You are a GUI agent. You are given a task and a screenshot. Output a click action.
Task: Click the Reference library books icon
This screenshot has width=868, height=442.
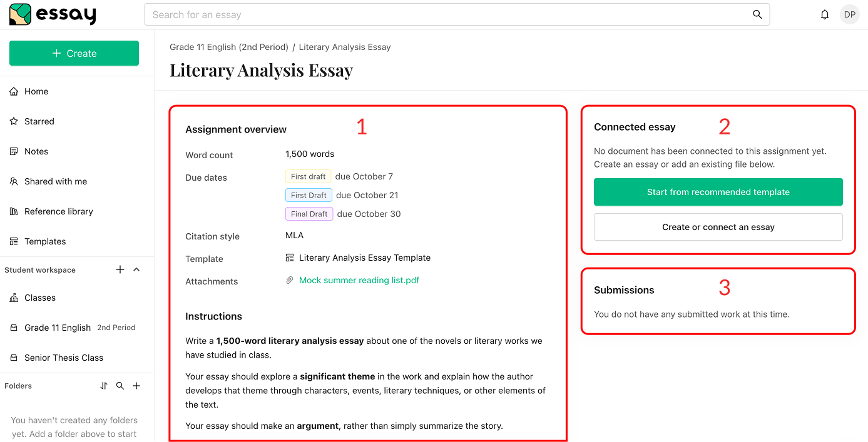[x=14, y=211]
